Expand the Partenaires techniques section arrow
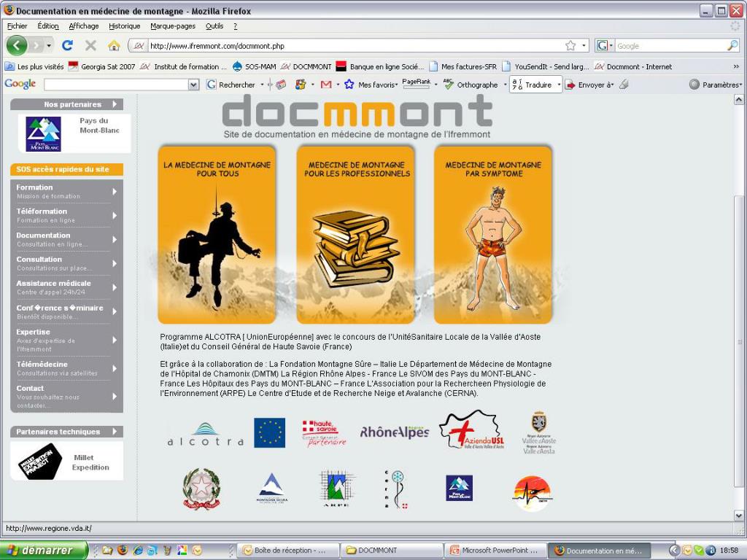 [115, 432]
